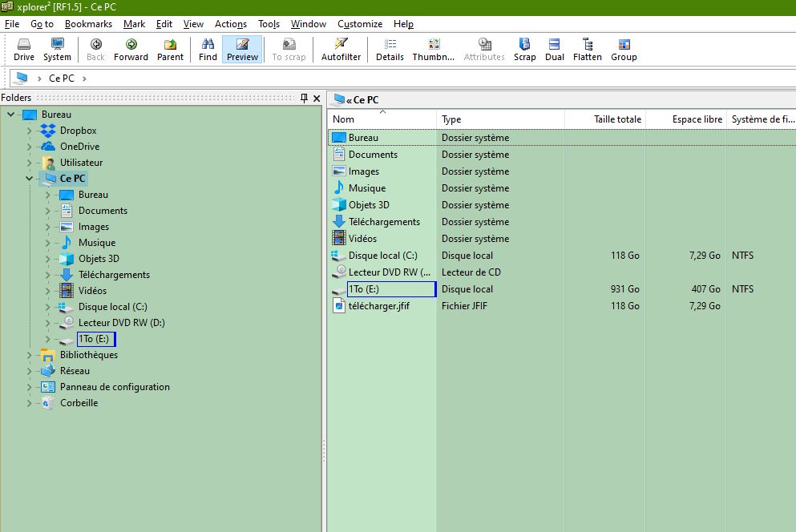Click the Flatten folder icon
796x532 pixels.
click(587, 49)
